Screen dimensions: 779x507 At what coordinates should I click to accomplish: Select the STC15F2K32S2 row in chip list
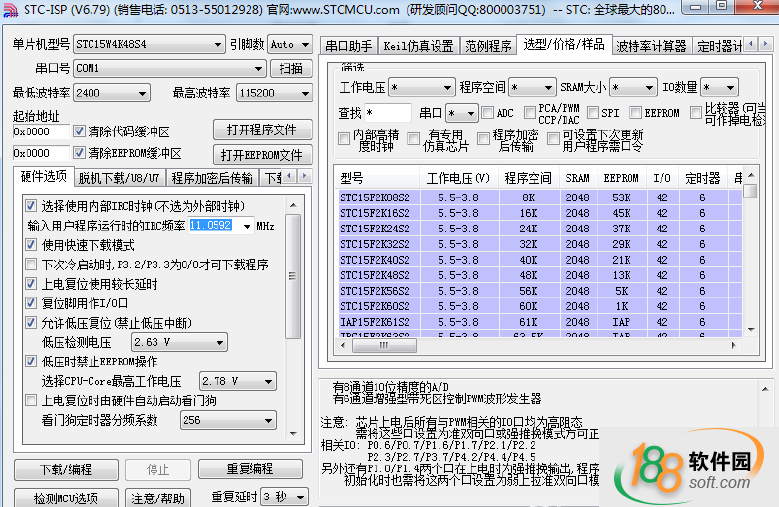coord(375,244)
